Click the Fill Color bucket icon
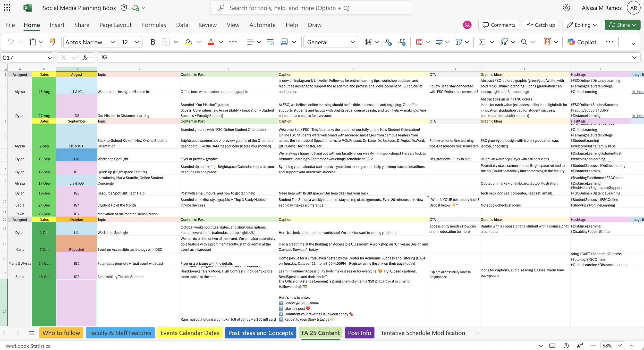This screenshot has width=644, height=350. coord(189,42)
